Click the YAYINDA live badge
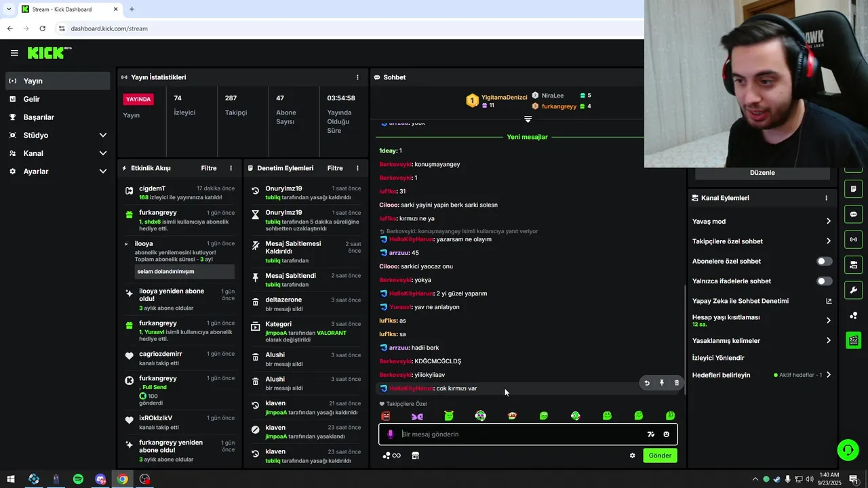Image resolution: width=868 pixels, height=488 pixels. [x=138, y=99]
